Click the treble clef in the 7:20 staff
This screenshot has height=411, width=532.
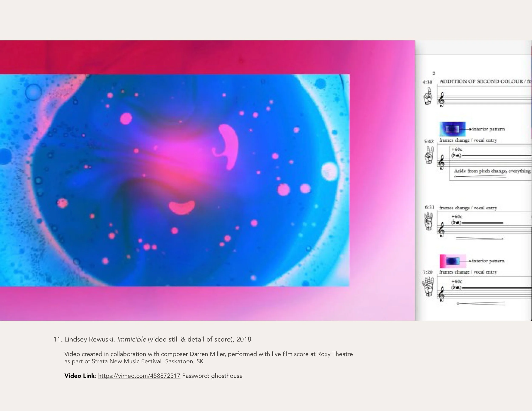[441, 294]
